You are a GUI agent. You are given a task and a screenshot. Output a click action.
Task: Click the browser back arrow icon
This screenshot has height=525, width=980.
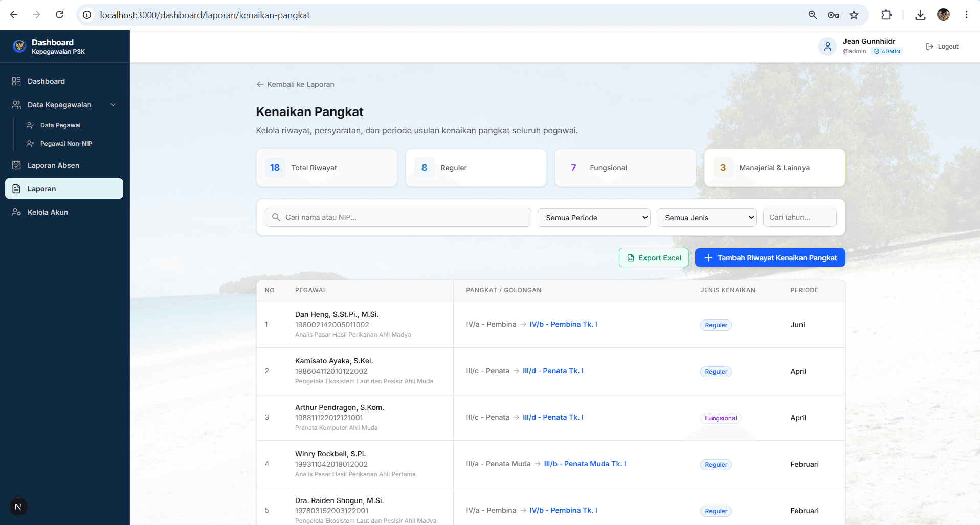pyautogui.click(x=14, y=15)
